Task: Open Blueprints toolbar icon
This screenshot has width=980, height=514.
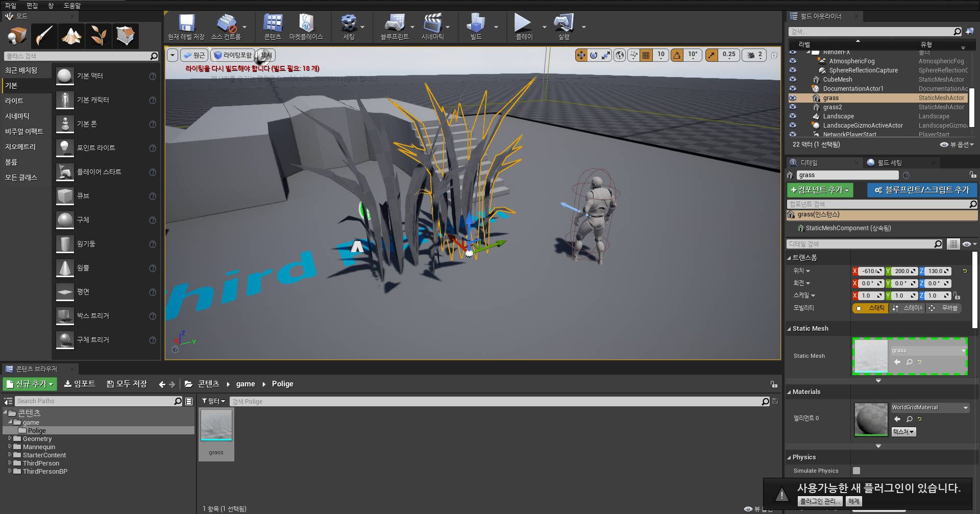Action: click(395, 27)
